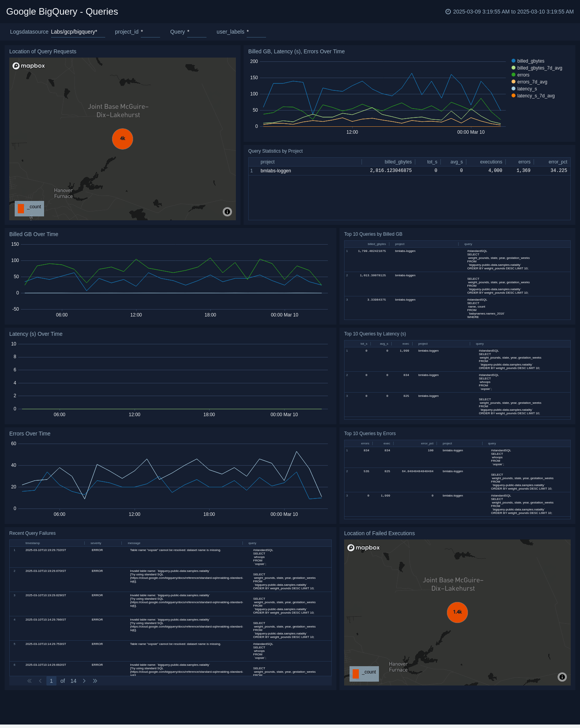Sort project statistics by billed_gbytes column

[398, 162]
